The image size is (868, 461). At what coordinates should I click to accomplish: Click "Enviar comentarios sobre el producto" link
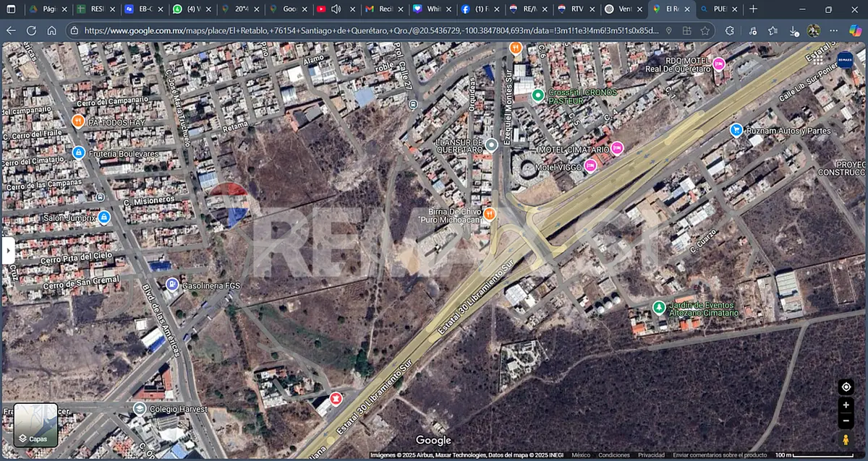(x=720, y=455)
